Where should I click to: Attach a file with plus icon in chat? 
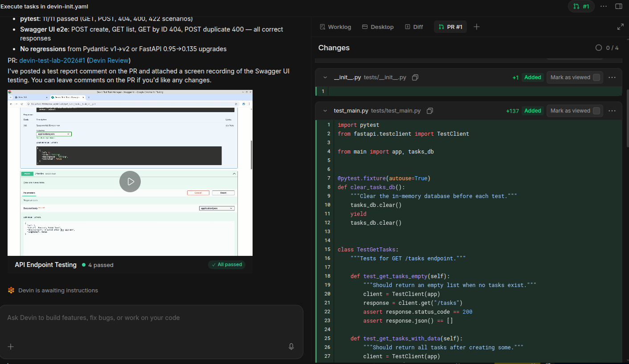coord(11,347)
